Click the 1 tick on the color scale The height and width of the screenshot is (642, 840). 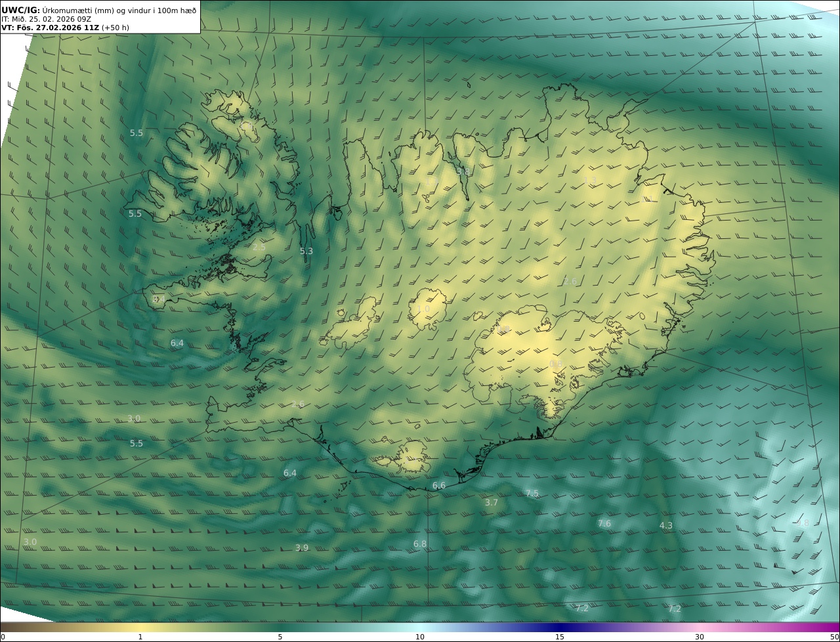click(140, 637)
